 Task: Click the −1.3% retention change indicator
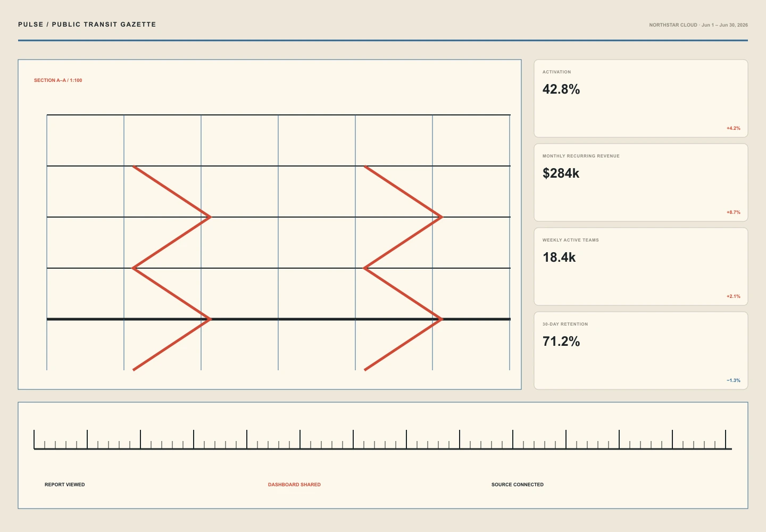(733, 380)
